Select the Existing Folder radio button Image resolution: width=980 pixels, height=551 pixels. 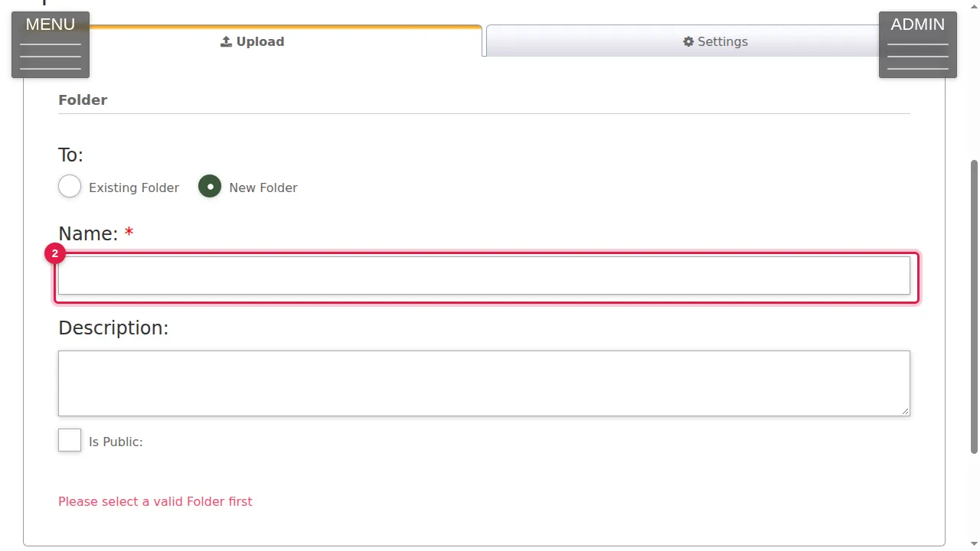(x=70, y=187)
